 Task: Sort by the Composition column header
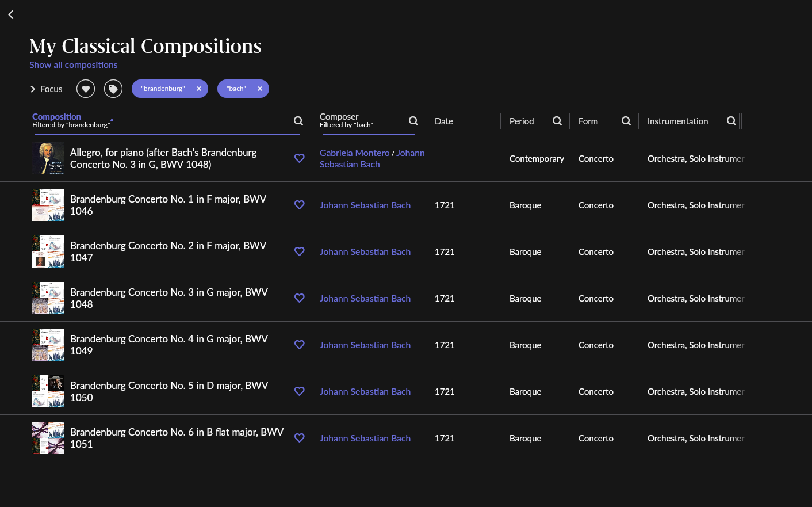[x=56, y=117]
